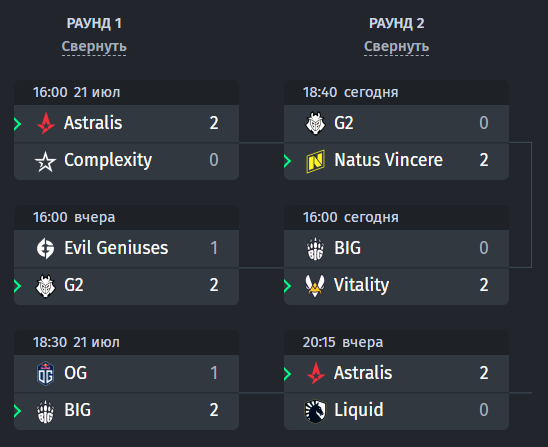
Task: Click Liquid's score of 0
Action: pos(484,410)
